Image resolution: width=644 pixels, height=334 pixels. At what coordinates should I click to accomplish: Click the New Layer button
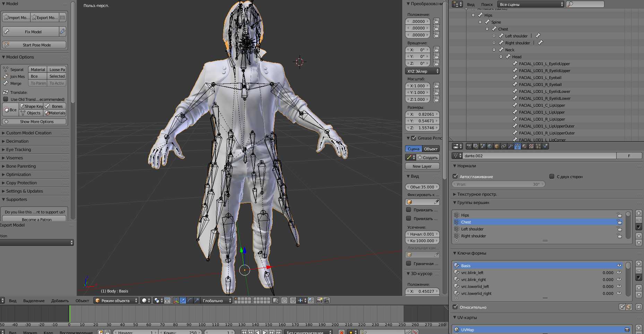coord(422,166)
